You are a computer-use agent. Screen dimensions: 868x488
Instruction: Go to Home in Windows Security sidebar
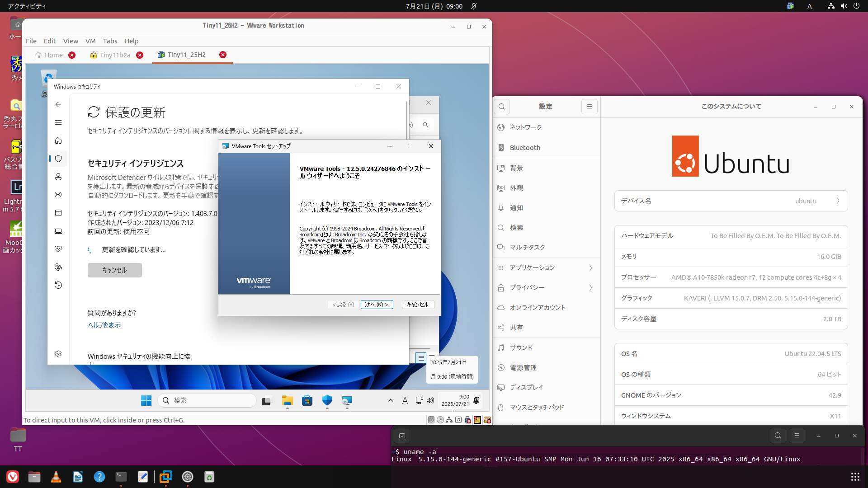(x=58, y=141)
